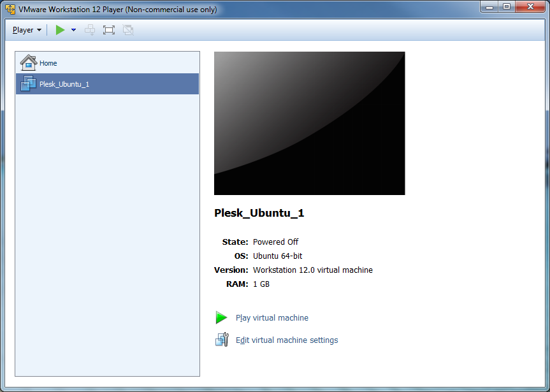Close the VMware Workstation Player window
The image size is (550, 392).
pos(530,7)
